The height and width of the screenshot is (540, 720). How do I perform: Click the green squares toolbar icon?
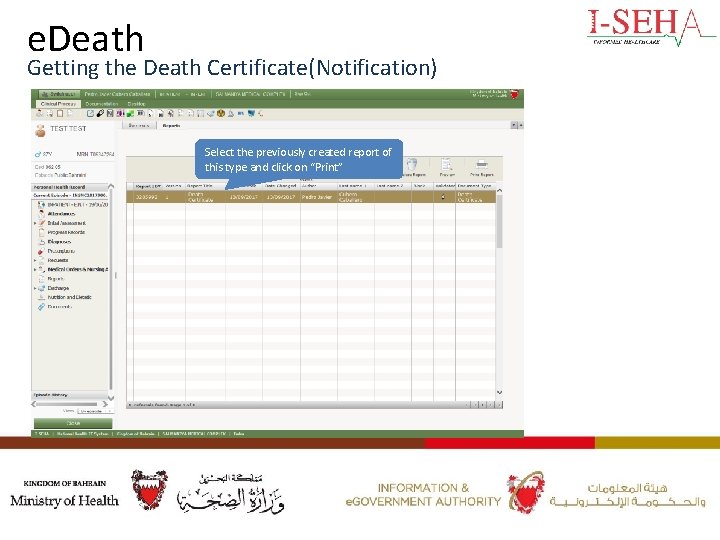coord(130,113)
